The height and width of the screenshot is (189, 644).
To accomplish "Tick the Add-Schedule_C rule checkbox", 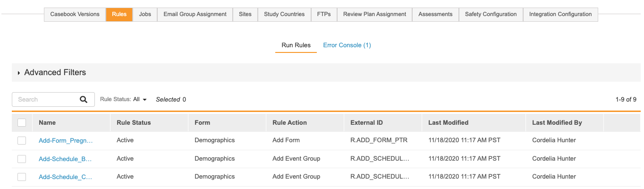I will 22,177.
